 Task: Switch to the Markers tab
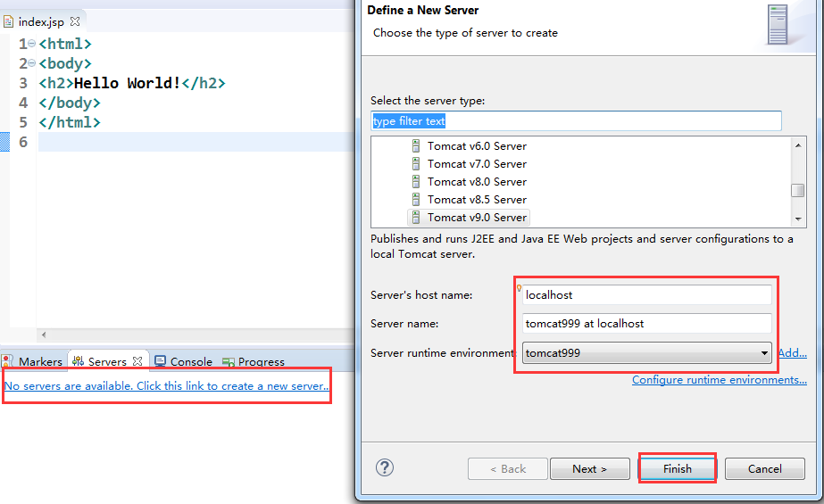[33, 361]
